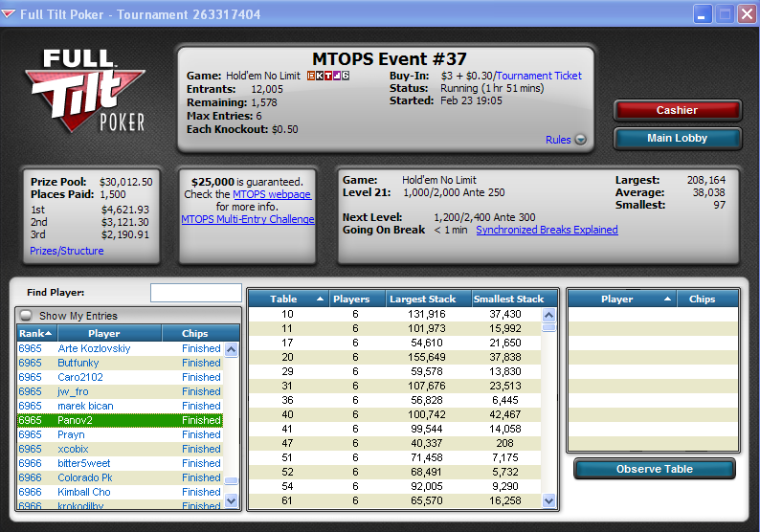Select player Caro2102

(121, 377)
